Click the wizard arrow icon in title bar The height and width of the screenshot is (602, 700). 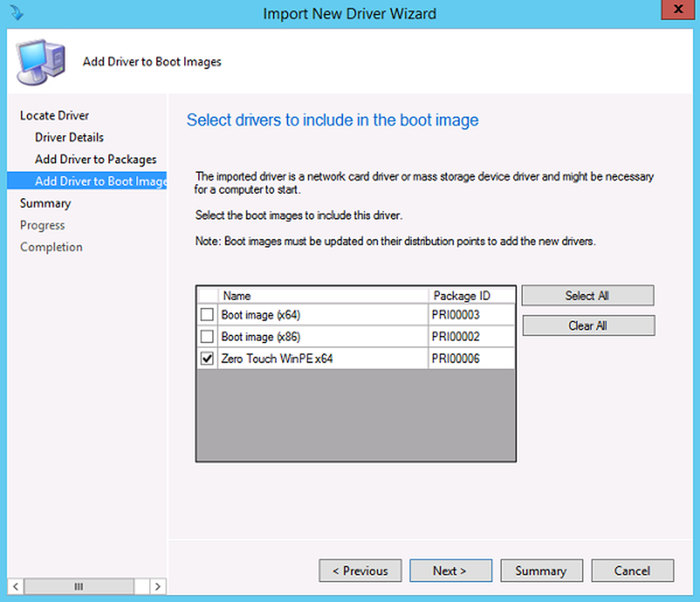[x=17, y=13]
